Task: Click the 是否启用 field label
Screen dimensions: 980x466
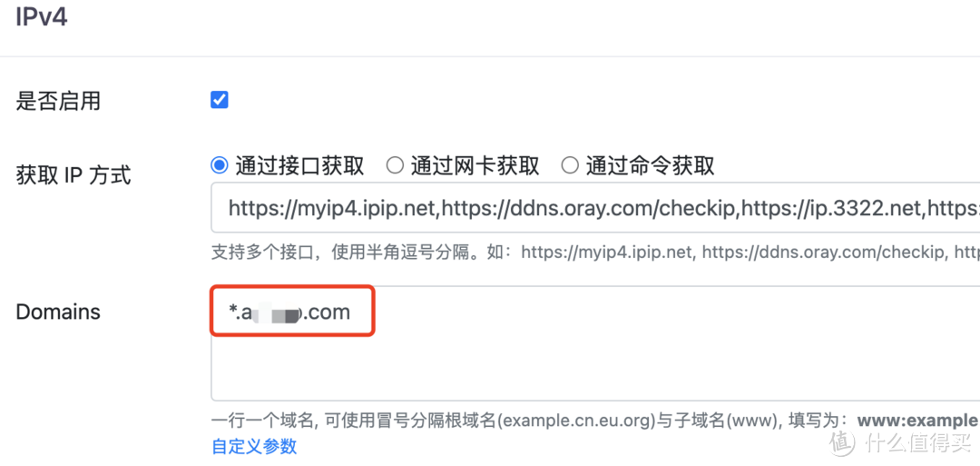Action: tap(58, 101)
